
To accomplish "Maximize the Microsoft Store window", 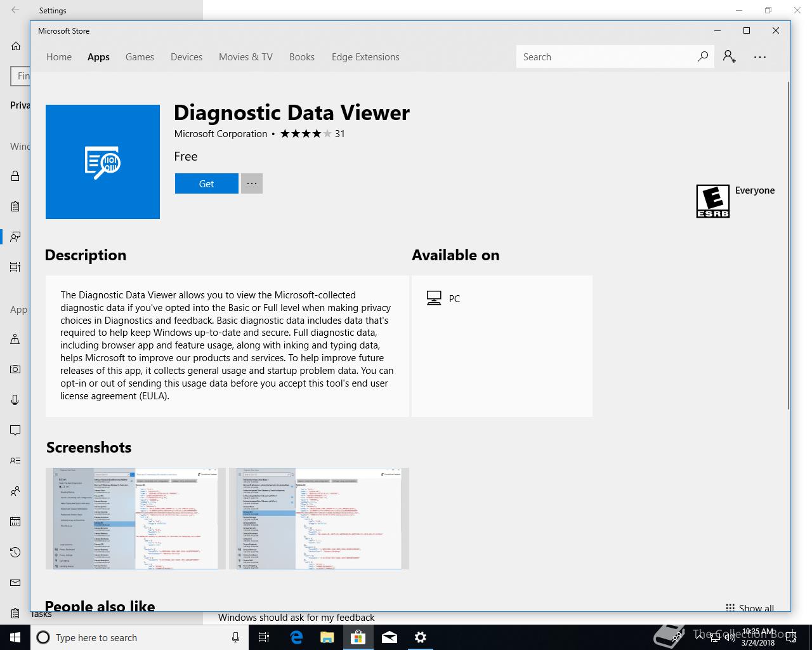I will coord(747,30).
